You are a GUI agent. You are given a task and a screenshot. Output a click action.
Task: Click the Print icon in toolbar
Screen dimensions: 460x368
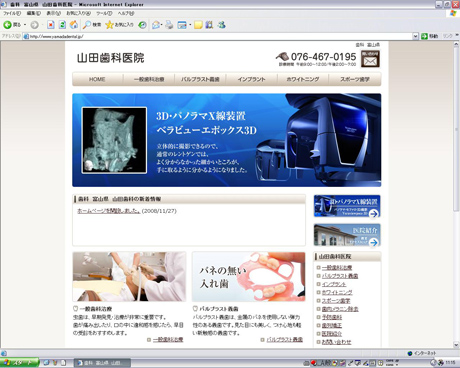click(x=169, y=25)
